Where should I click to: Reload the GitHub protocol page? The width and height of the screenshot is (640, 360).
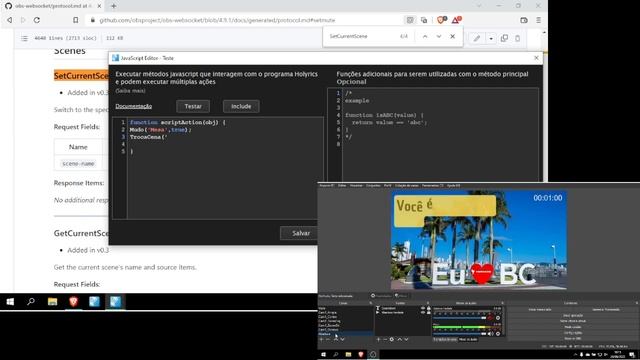pos(37,20)
